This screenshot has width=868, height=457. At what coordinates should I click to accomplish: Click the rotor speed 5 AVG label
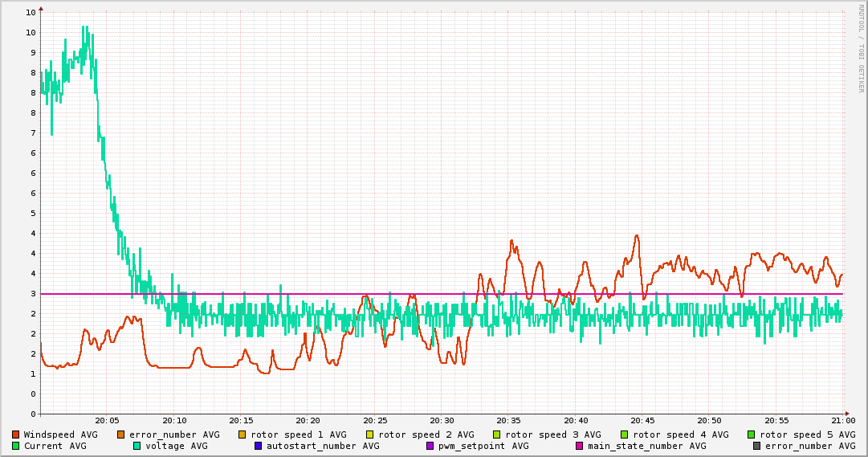point(808,435)
